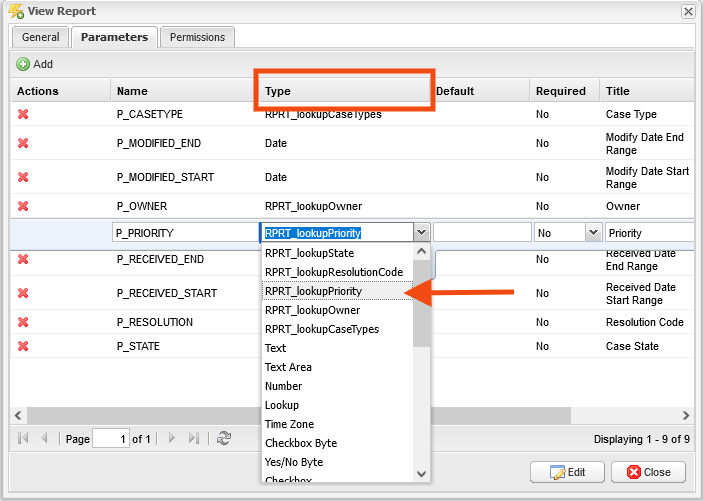The width and height of the screenshot is (703, 501).
Task: Click the Type field showing RPRT_lookupPriority
Action: [x=337, y=233]
